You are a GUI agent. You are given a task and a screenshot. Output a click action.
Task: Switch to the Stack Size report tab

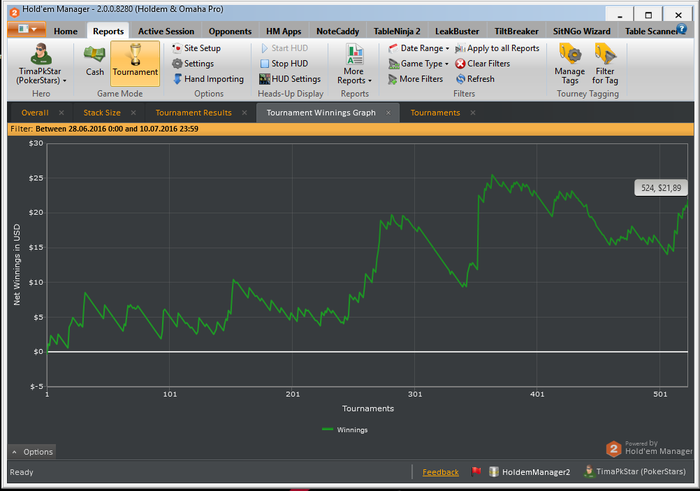point(102,113)
